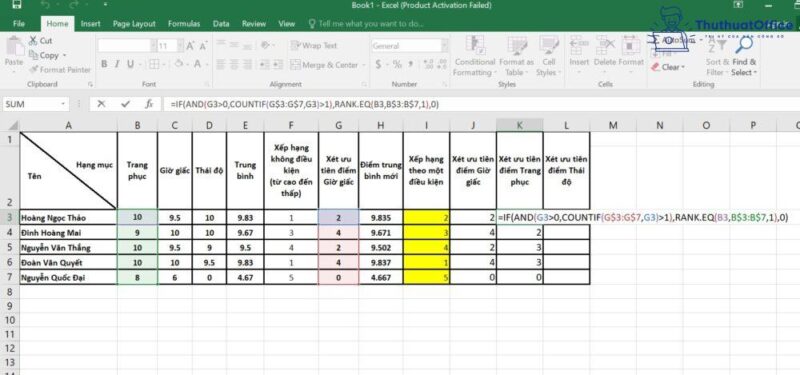Switch to Page Layout tab
800x375 pixels.
[x=134, y=23]
